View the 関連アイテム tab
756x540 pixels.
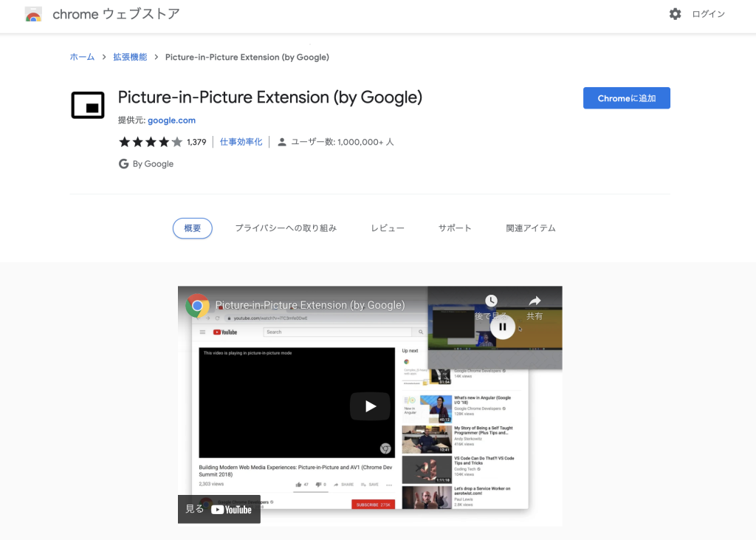pos(531,228)
